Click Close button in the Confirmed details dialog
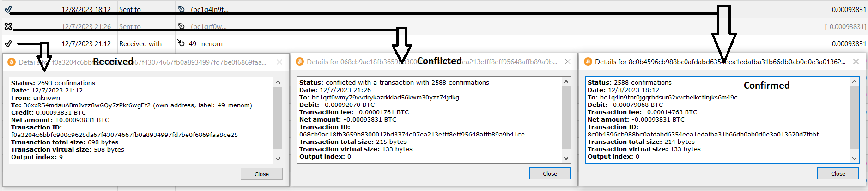Image resolution: width=868 pixels, height=191 pixels. point(838,173)
